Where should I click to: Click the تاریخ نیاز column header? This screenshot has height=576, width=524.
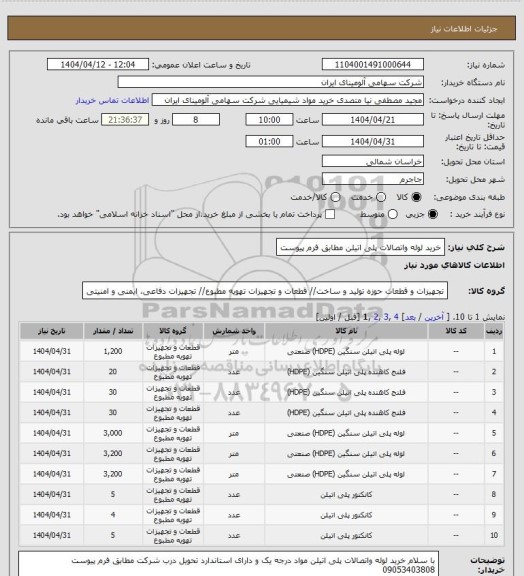point(51,331)
